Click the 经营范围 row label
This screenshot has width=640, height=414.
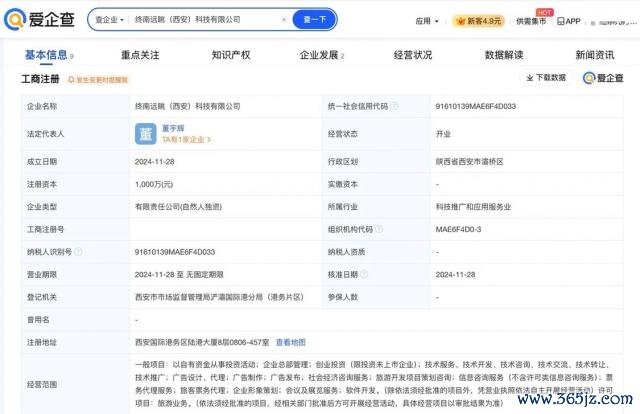click(42, 384)
